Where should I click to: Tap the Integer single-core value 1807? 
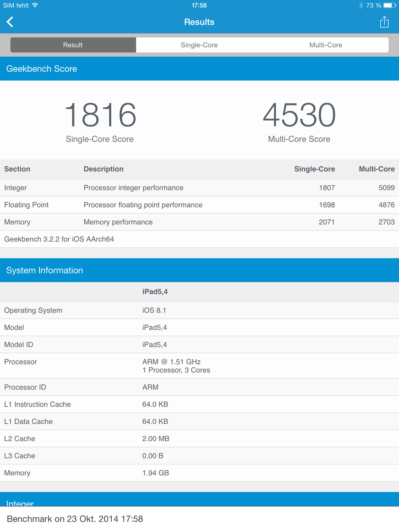(x=327, y=188)
